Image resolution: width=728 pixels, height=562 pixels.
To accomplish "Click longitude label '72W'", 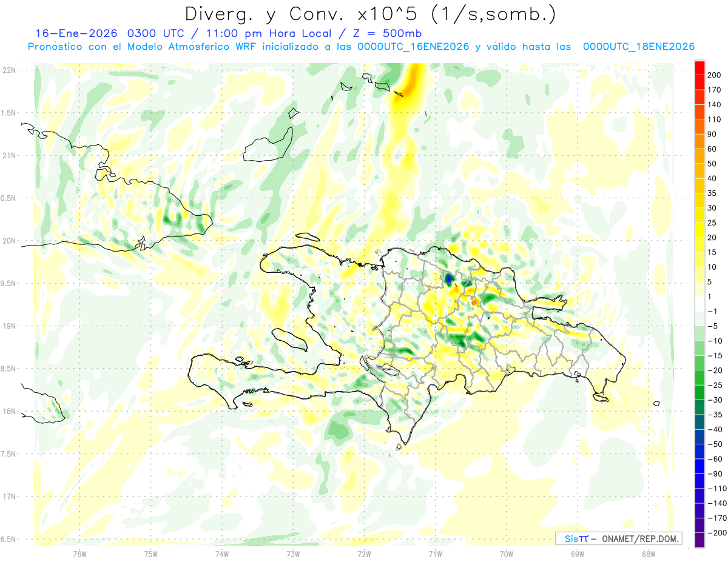I will pyautogui.click(x=364, y=554).
